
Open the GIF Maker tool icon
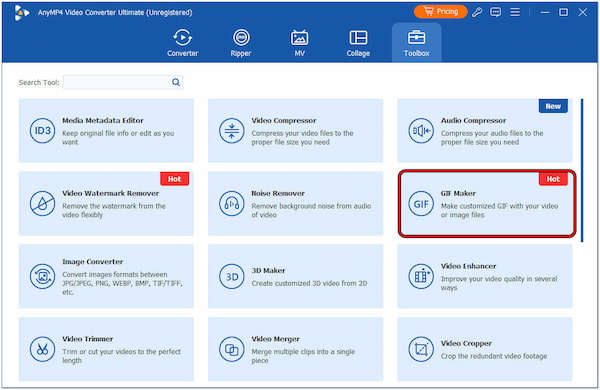421,204
